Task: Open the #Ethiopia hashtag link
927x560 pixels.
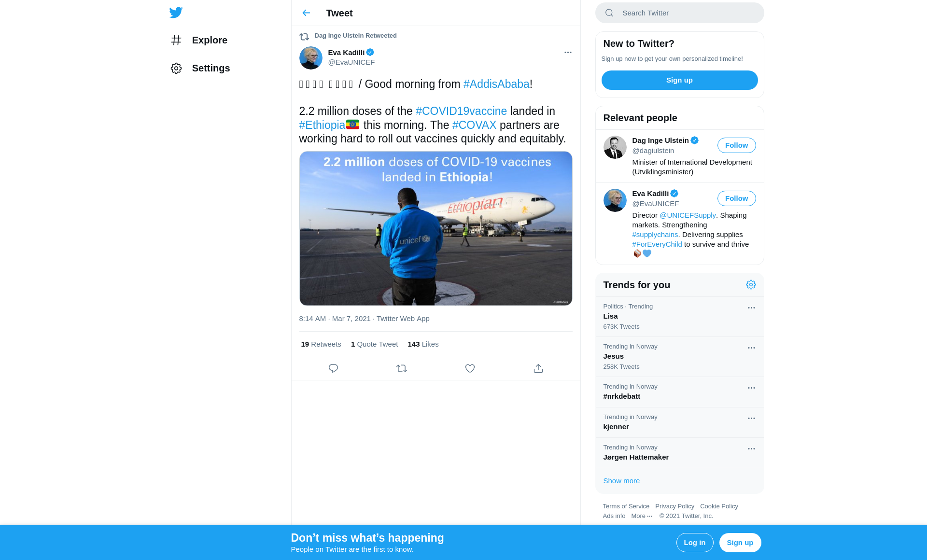Action: point(322,125)
